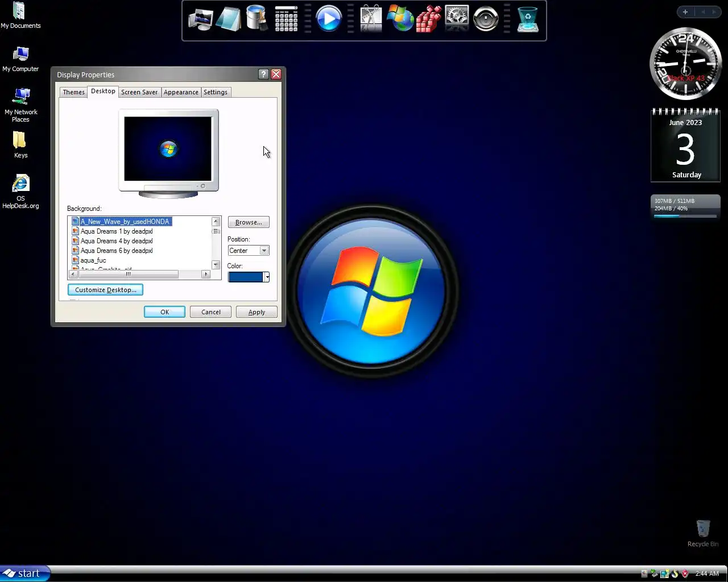
Task: Open the blue recycle bin dock icon
Action: coord(528,19)
